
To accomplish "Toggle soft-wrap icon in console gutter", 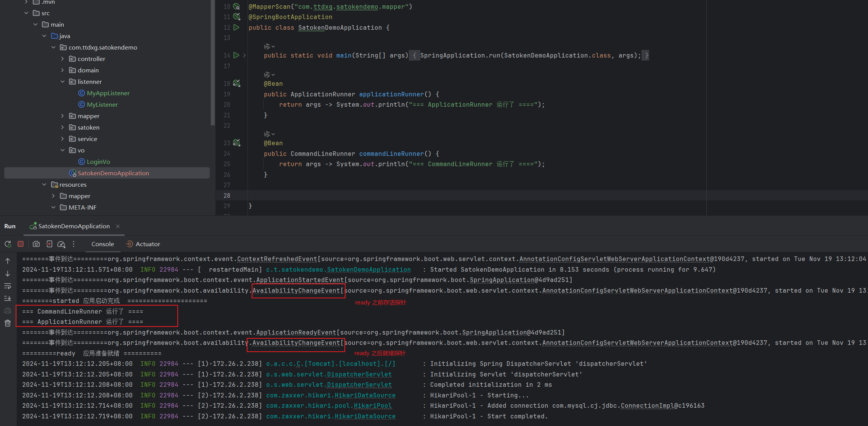I will coord(8,286).
